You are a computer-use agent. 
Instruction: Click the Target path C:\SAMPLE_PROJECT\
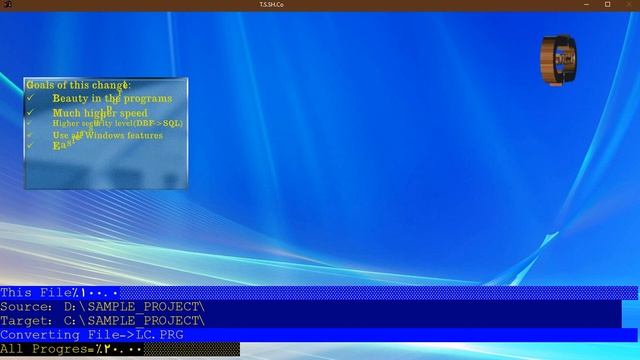(134, 320)
